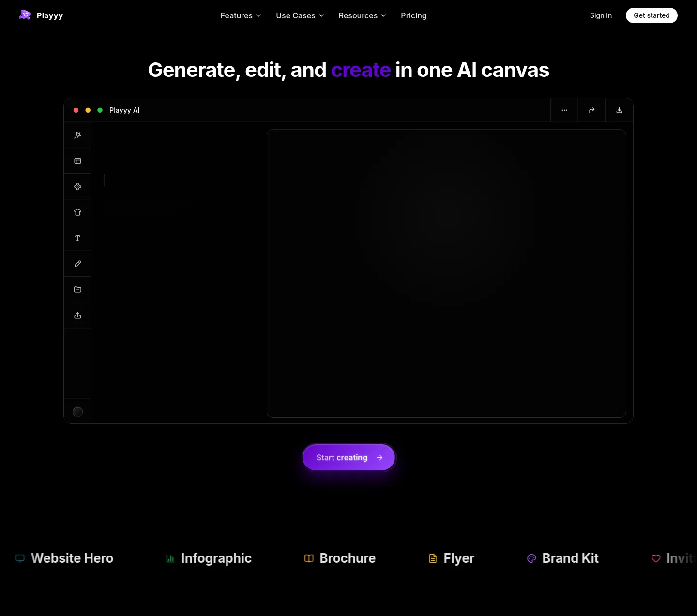Click the Start creating button

[x=349, y=457]
